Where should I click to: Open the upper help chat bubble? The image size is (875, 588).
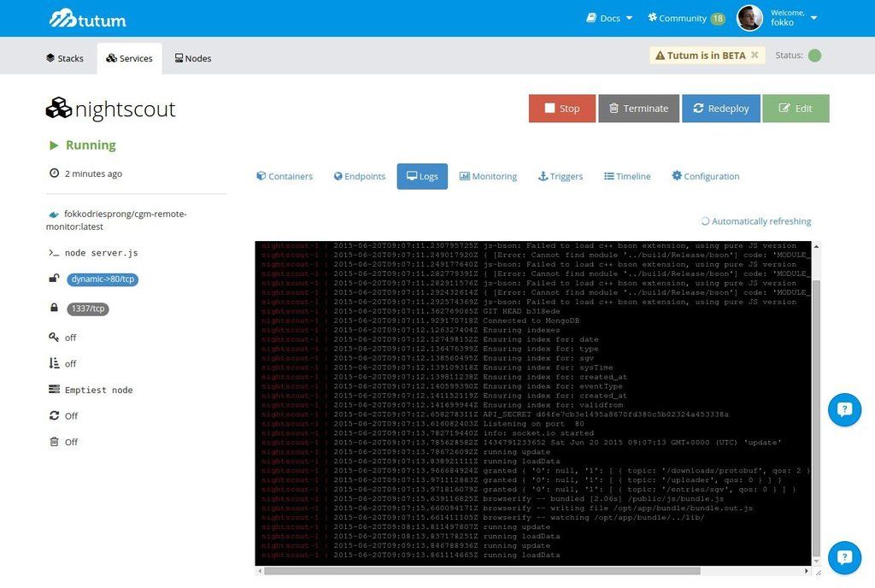tap(845, 409)
